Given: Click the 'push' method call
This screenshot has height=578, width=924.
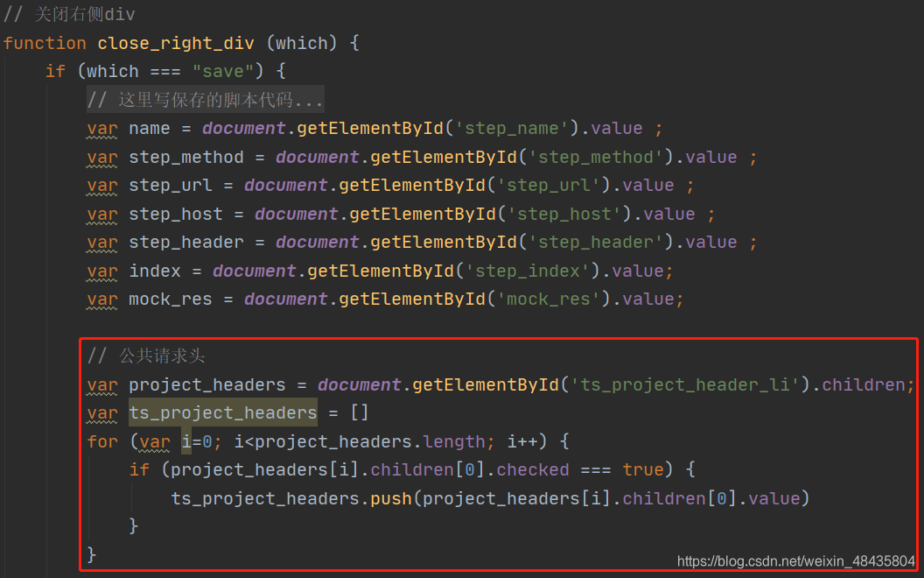Looking at the screenshot, I should [x=391, y=499].
